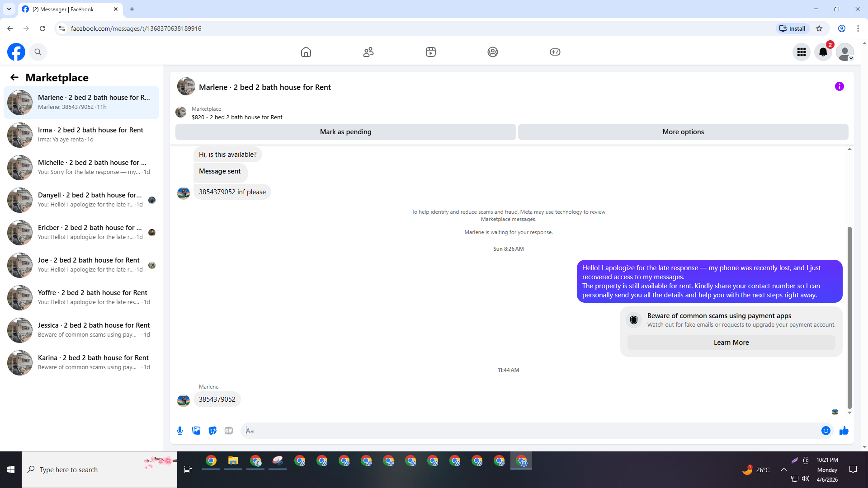Image resolution: width=868 pixels, height=488 pixels.
Task: Click the conversation scrollbar
Action: pyautogui.click(x=849, y=318)
